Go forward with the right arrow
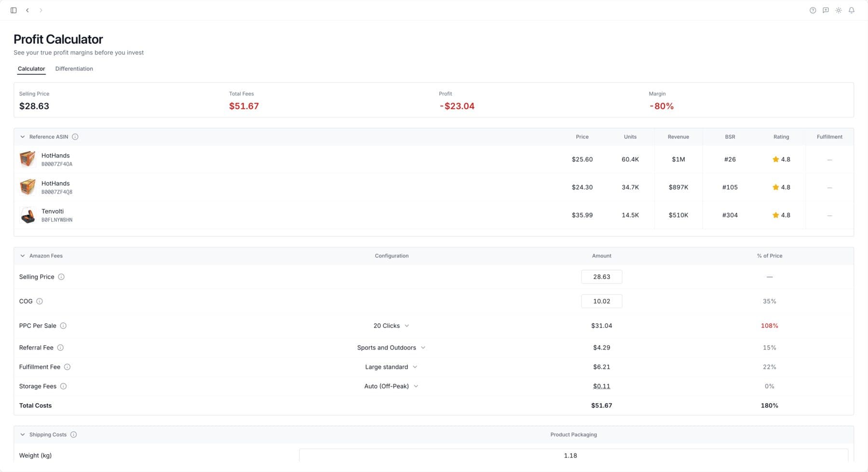Viewport: 868px width, 472px height. [x=41, y=10]
